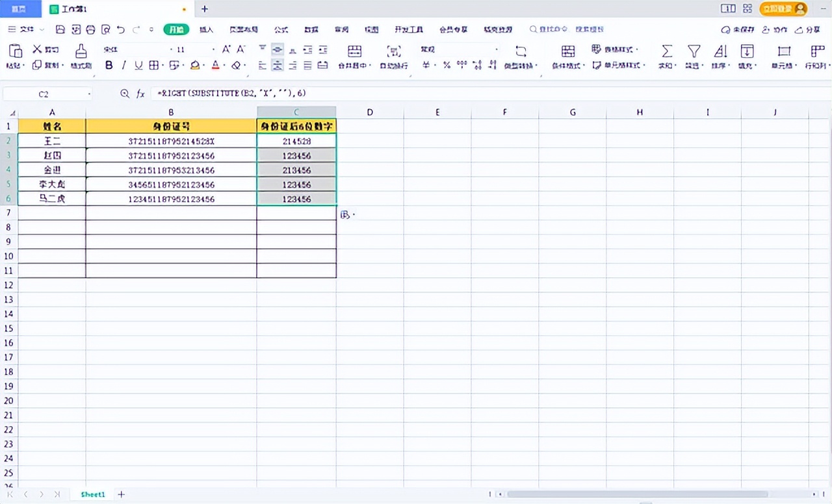Click the formula bar input field
The height and width of the screenshot is (504, 832).
click(455, 94)
